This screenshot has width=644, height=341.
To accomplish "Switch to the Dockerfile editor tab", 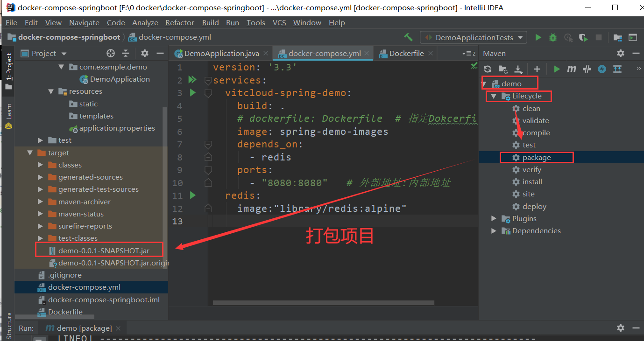I will tap(406, 53).
